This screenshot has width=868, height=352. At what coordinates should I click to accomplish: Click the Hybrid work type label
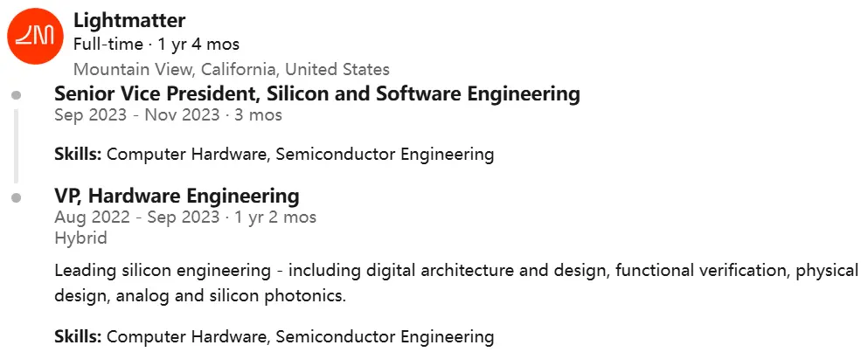[x=80, y=238]
